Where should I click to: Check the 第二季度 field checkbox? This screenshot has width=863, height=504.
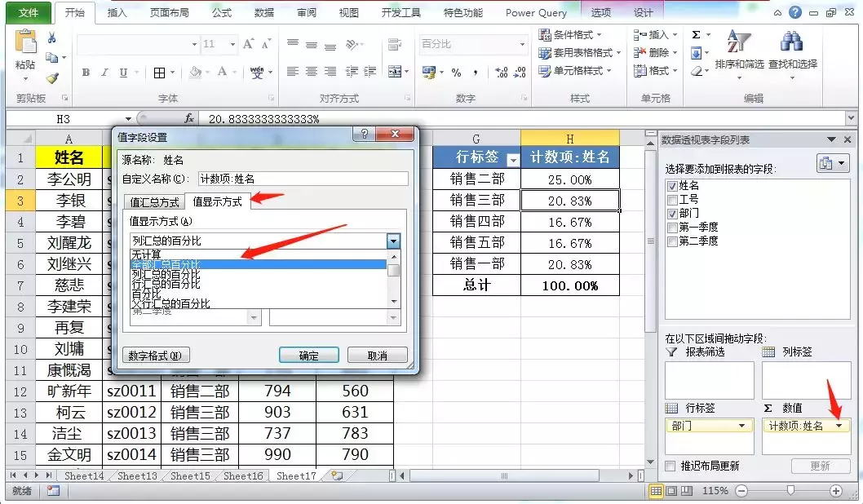tap(672, 241)
